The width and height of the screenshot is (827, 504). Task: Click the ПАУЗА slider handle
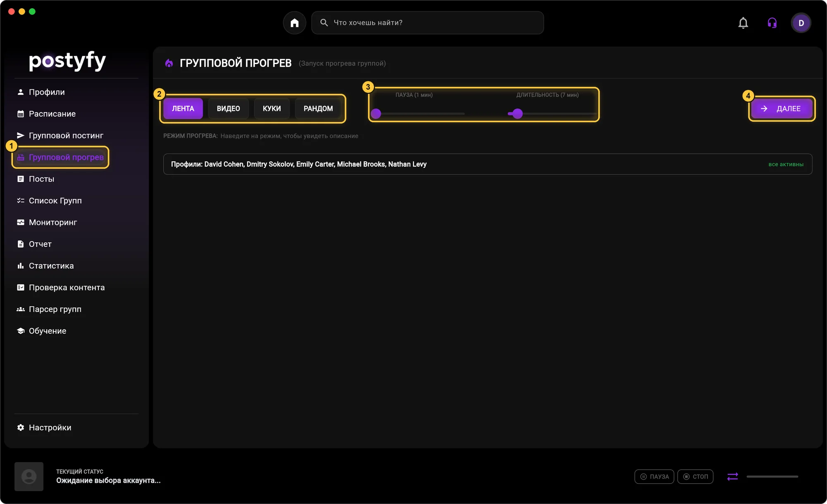pos(375,114)
